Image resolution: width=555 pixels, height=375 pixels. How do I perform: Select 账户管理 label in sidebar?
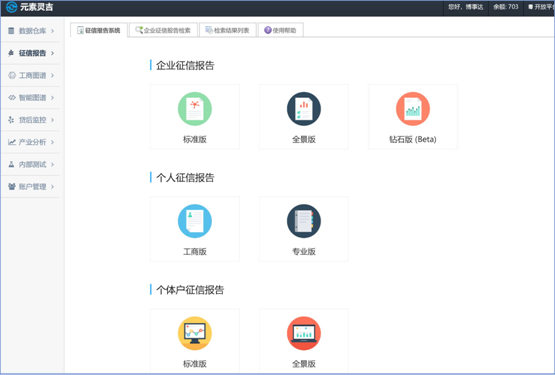coord(33,187)
